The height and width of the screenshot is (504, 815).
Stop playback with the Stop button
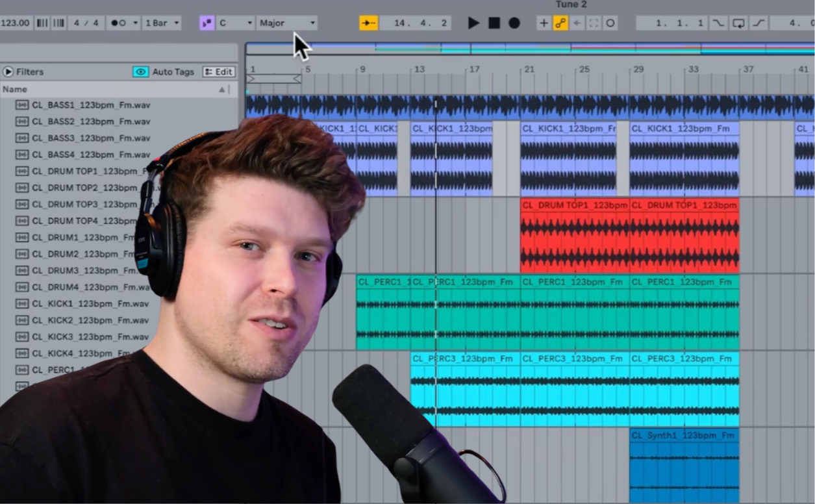tap(494, 23)
